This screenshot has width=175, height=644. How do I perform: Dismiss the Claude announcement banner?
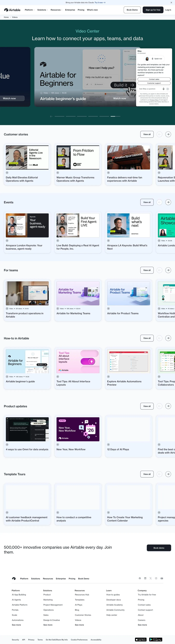(x=171, y=3)
